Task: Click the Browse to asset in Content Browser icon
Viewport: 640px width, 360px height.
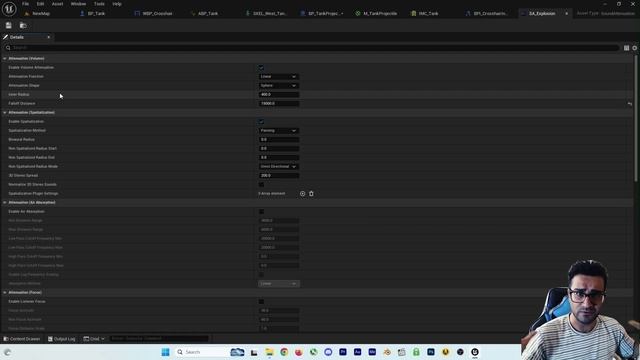Action: pos(23,25)
